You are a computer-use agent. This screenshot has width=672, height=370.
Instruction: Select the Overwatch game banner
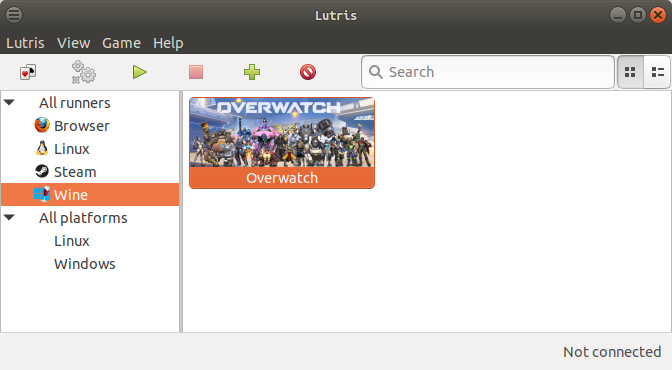coord(282,132)
